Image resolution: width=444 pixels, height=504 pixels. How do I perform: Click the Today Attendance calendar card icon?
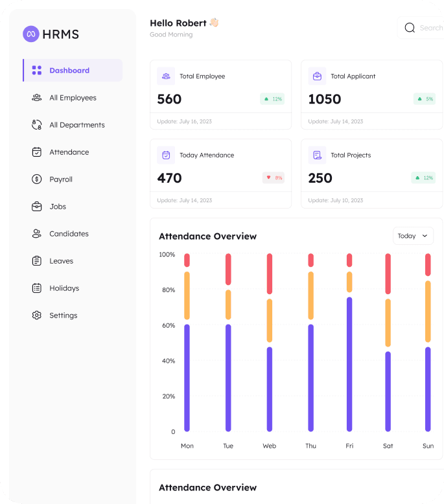(x=166, y=155)
